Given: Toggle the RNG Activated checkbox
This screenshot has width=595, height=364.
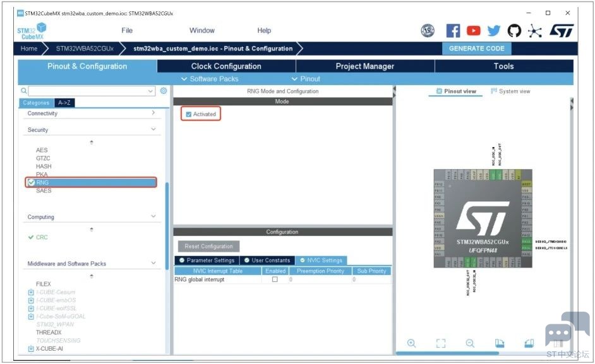Looking at the screenshot, I should tap(189, 114).
